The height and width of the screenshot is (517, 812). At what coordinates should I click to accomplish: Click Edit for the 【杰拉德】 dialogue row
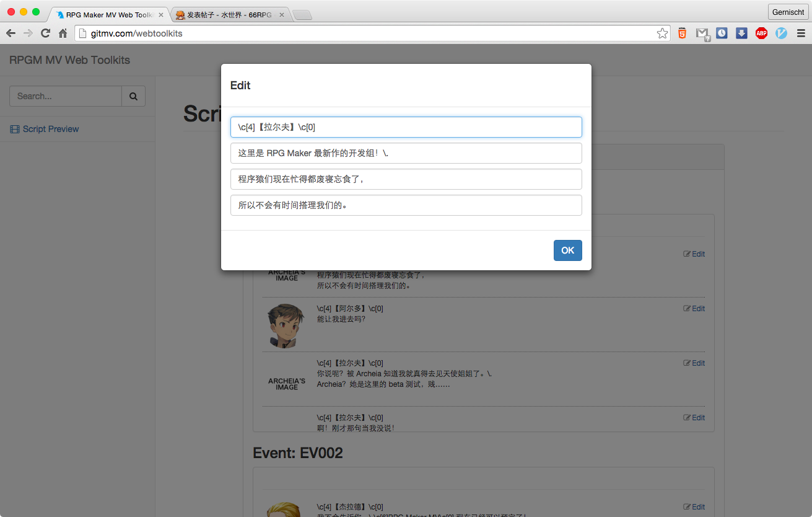point(694,507)
